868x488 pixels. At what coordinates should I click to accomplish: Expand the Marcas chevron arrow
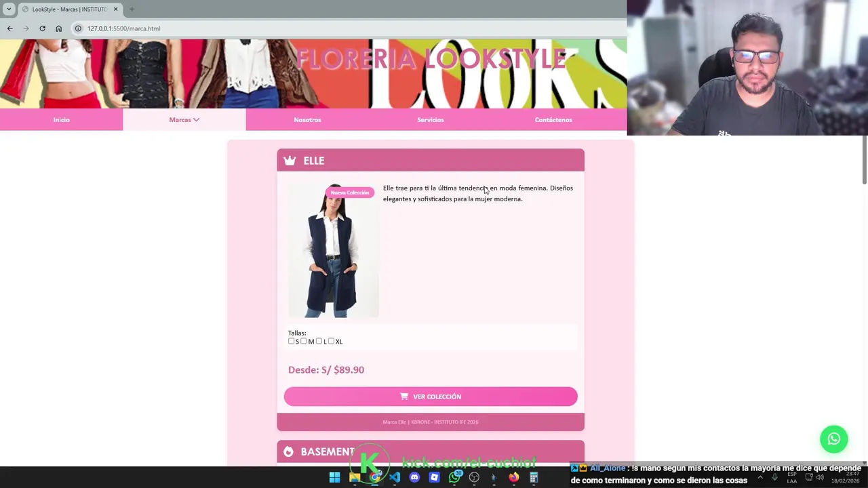196,120
